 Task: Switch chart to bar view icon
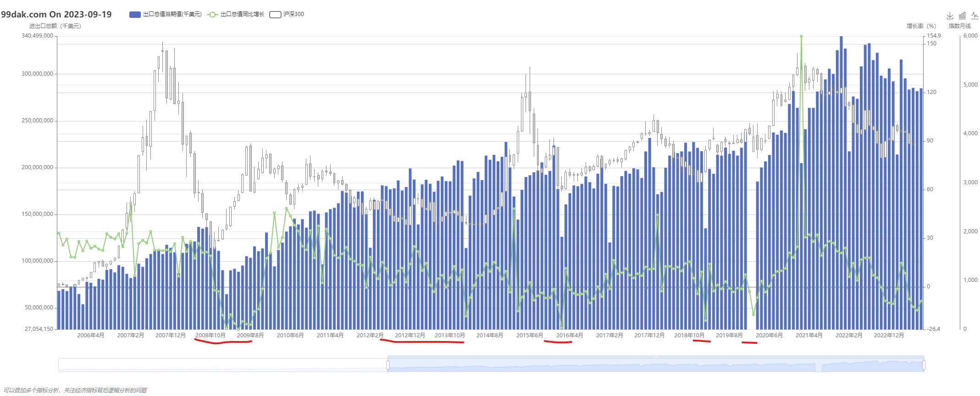coord(962,16)
